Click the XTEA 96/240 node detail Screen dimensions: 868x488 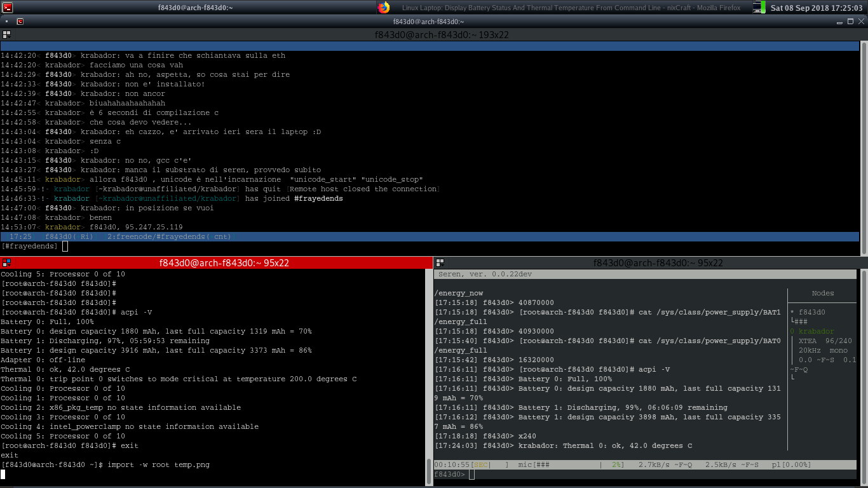[825, 341]
